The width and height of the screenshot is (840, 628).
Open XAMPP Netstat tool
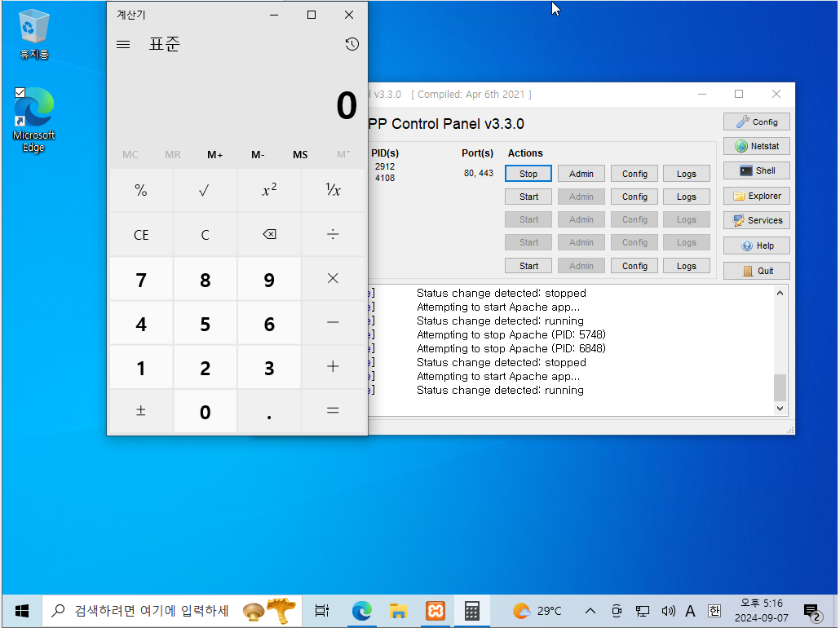[x=757, y=146]
